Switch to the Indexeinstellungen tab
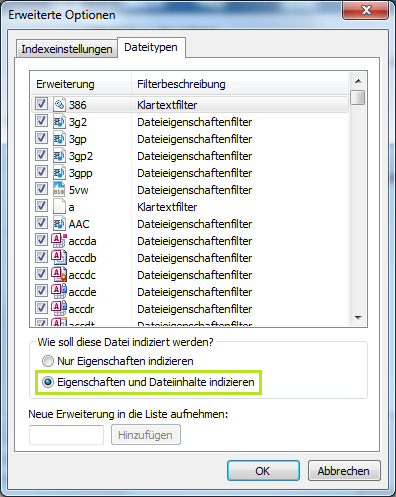This screenshot has height=497, width=396. tap(67, 49)
